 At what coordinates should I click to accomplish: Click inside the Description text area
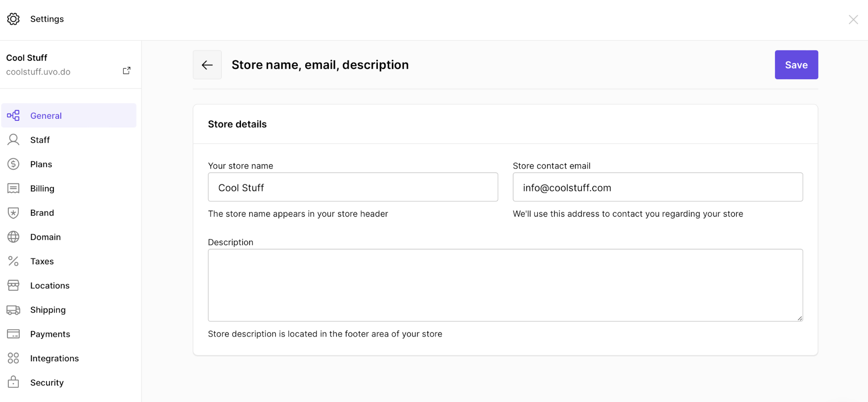point(505,285)
